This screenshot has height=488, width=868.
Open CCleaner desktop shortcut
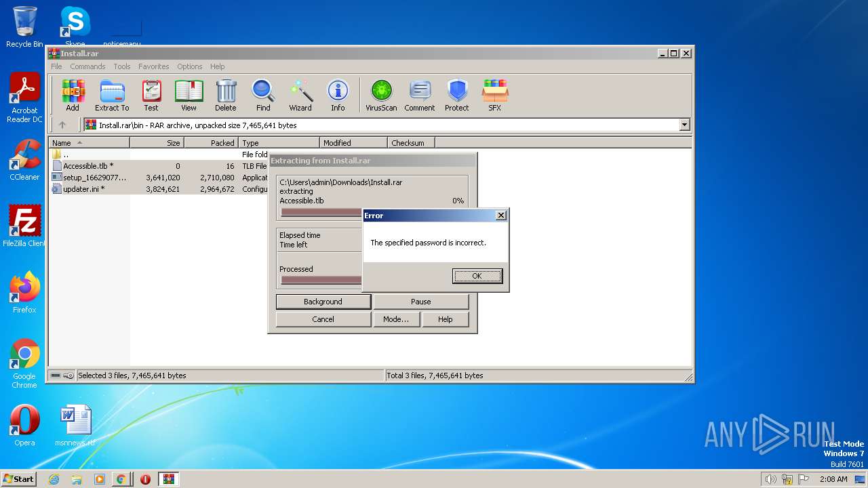pos(24,160)
